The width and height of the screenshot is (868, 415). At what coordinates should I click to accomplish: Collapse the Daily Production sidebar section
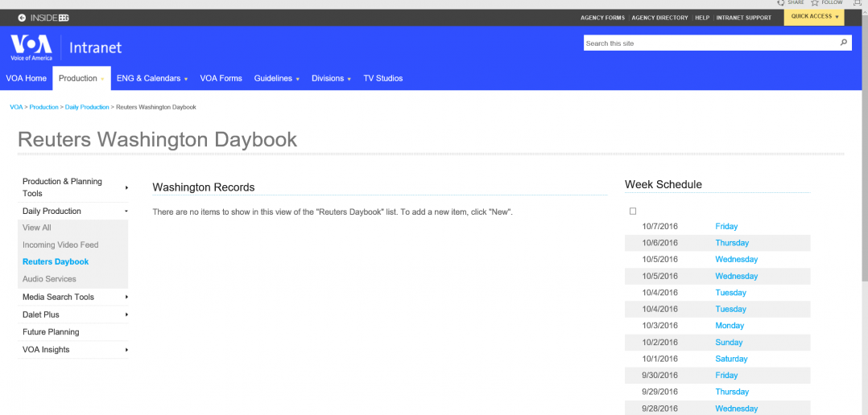tap(126, 211)
